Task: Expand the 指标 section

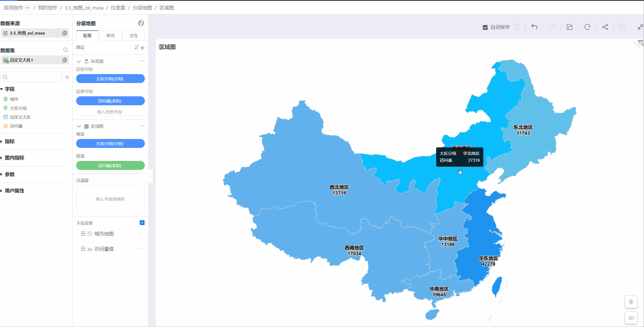Action: [x=9, y=141]
